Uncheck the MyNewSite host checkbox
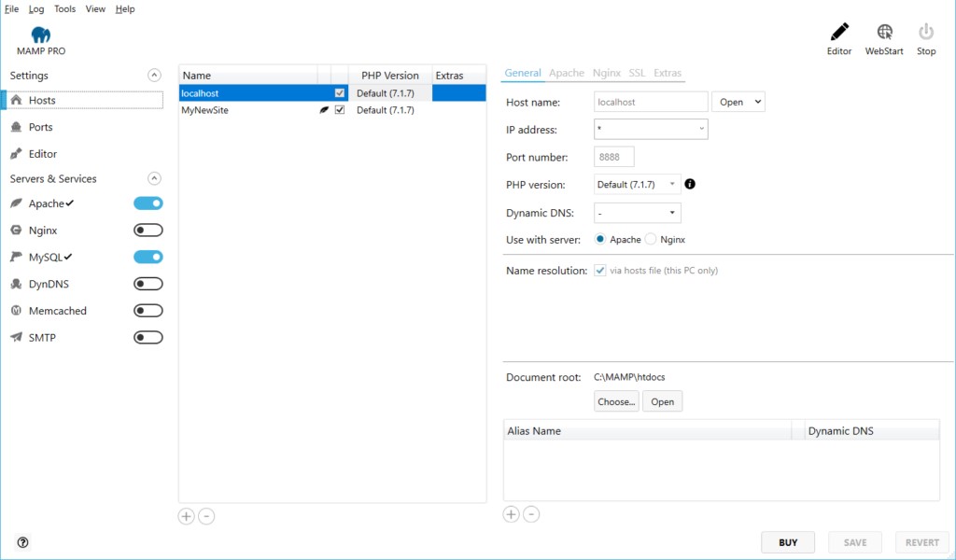The height and width of the screenshot is (560, 956). [x=340, y=110]
